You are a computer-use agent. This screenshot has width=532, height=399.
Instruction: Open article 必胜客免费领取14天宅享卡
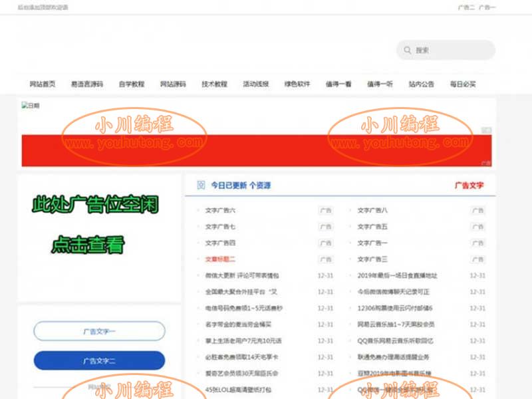241,357
